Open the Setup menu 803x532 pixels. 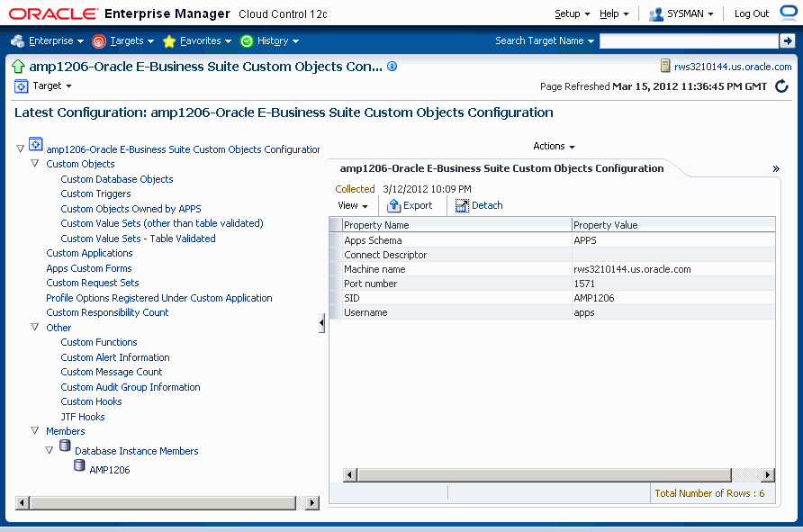(x=573, y=14)
